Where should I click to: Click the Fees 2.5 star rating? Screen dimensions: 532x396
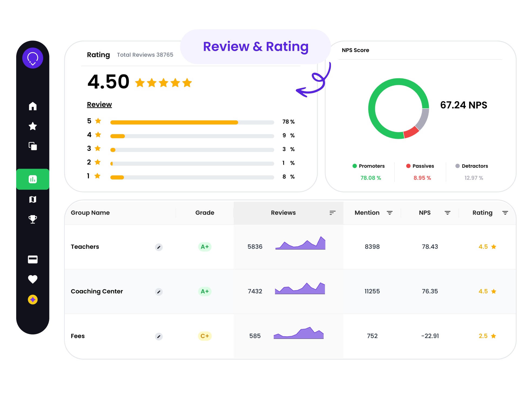[x=487, y=336]
